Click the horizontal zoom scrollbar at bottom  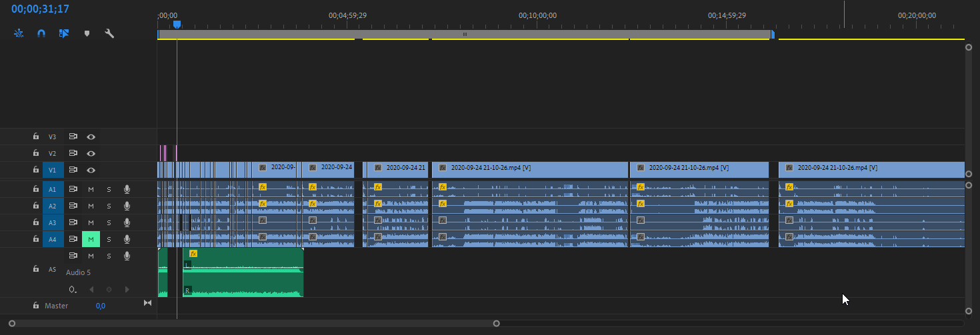pyautogui.click(x=253, y=324)
